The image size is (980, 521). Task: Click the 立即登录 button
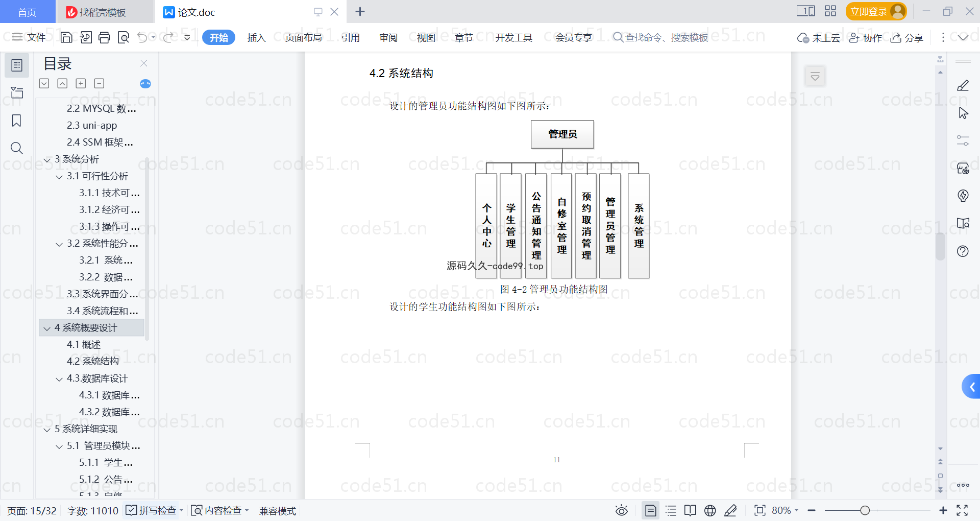[x=876, y=11]
